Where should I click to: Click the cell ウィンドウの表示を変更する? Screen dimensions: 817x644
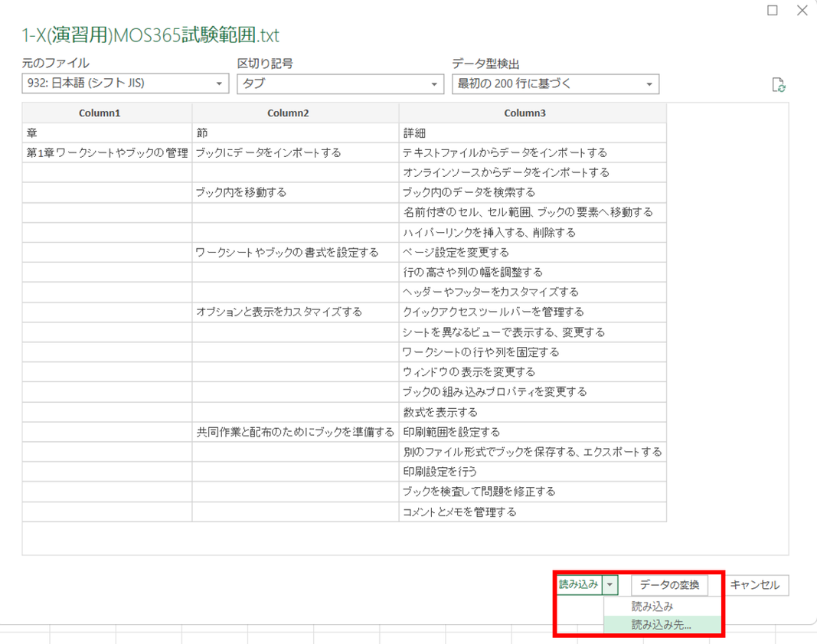tap(532, 371)
